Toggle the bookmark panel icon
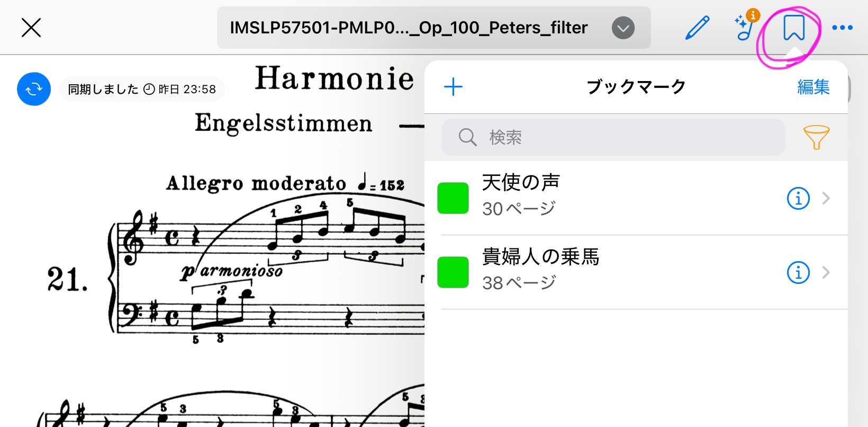This screenshot has width=868, height=427. (x=794, y=28)
